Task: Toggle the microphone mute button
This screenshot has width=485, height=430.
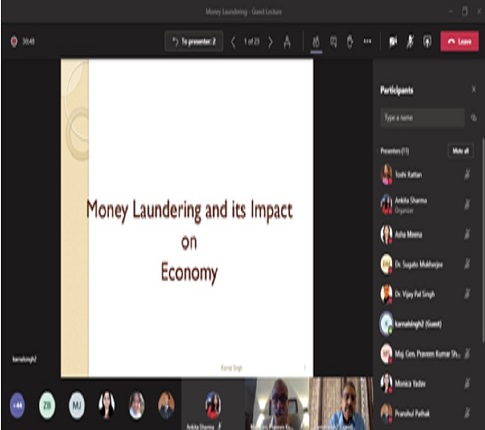Action: 410,42
